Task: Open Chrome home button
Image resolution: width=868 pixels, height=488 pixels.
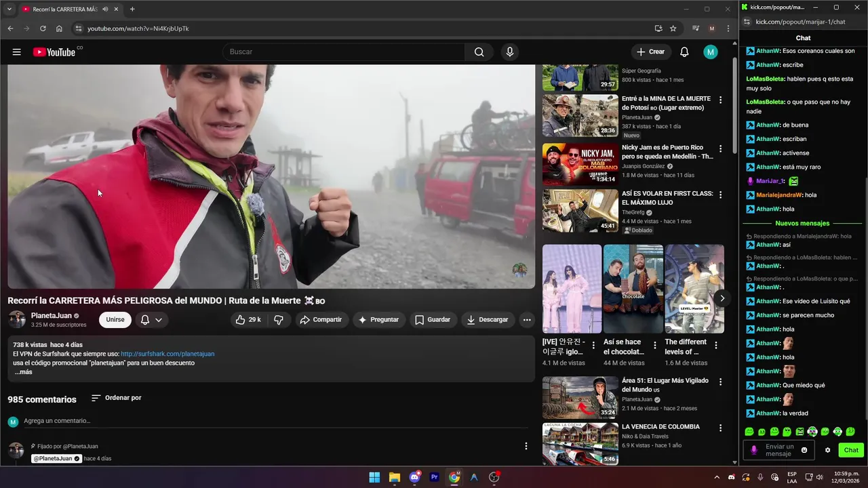Action: [x=59, y=28]
